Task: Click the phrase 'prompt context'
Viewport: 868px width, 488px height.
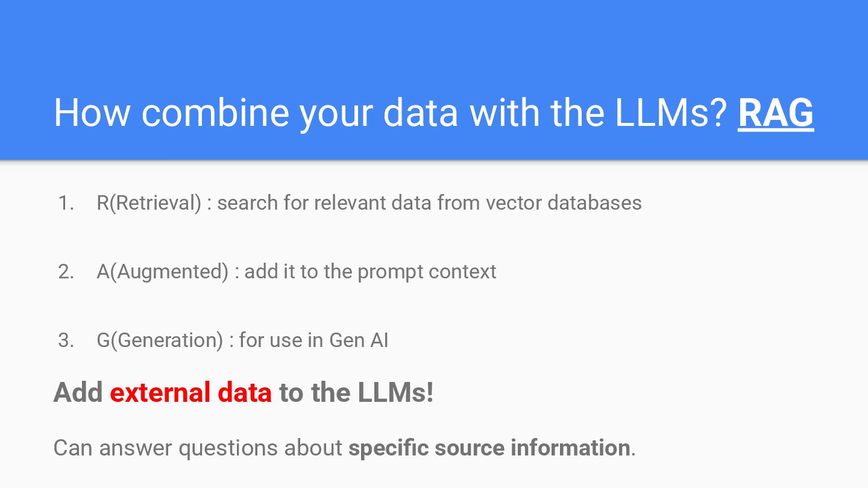Action: pos(427,272)
